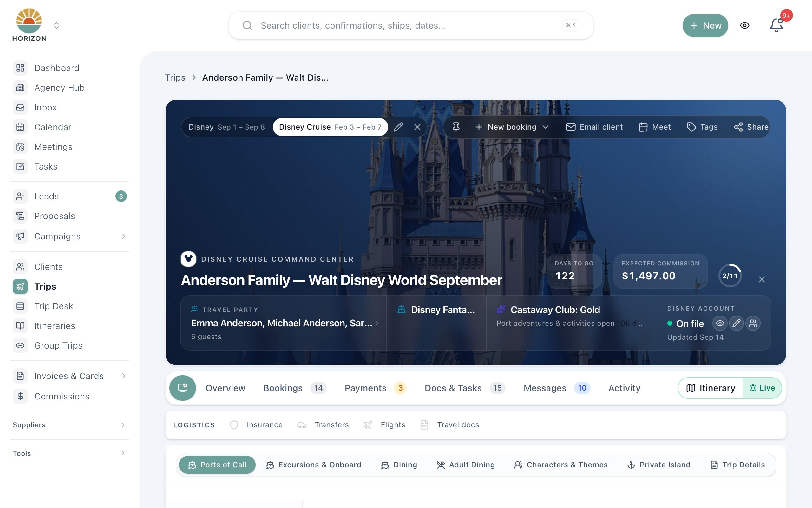Open the Messages tab

point(557,388)
